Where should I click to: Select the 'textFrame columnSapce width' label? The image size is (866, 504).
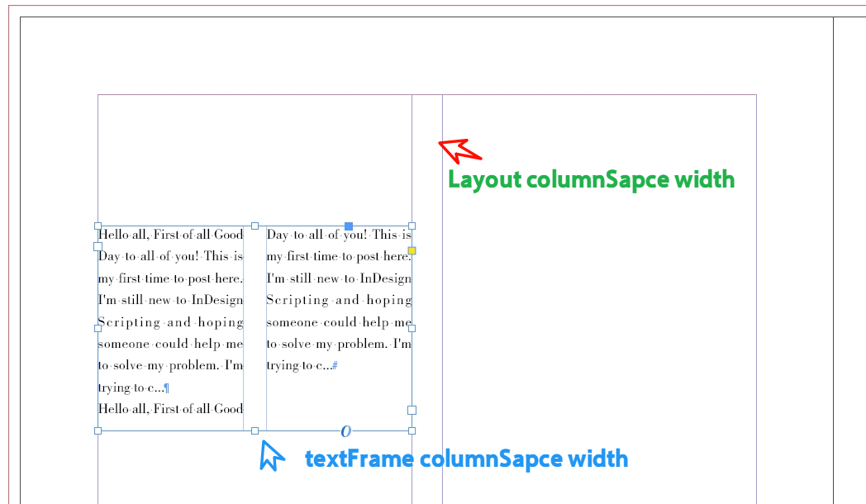466,459
